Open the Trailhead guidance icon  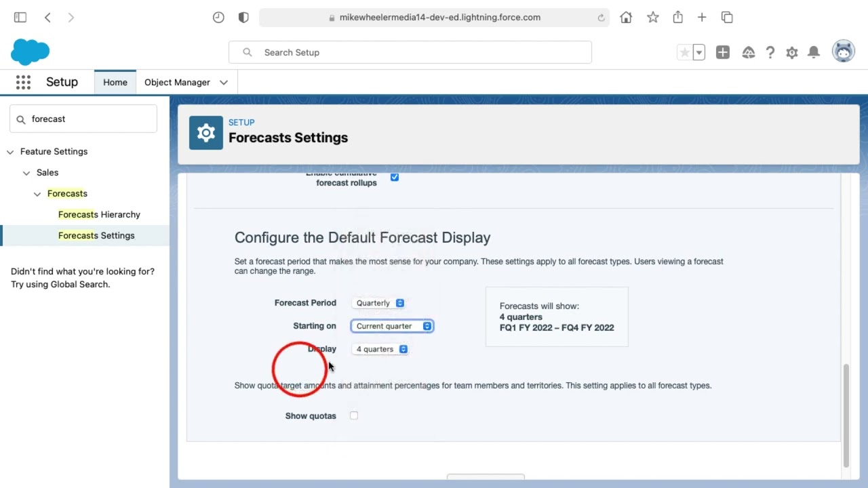(749, 52)
